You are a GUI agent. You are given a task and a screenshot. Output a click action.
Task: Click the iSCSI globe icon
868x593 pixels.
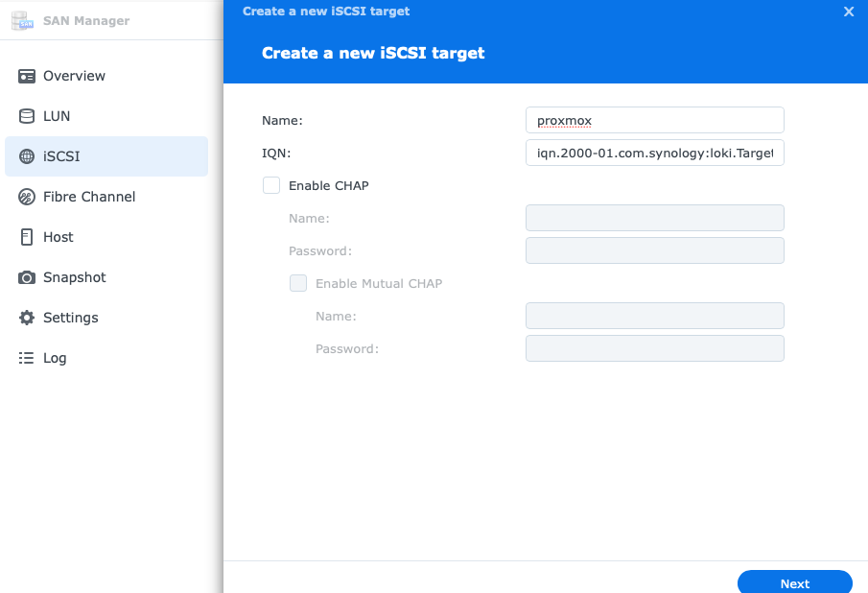(x=27, y=156)
